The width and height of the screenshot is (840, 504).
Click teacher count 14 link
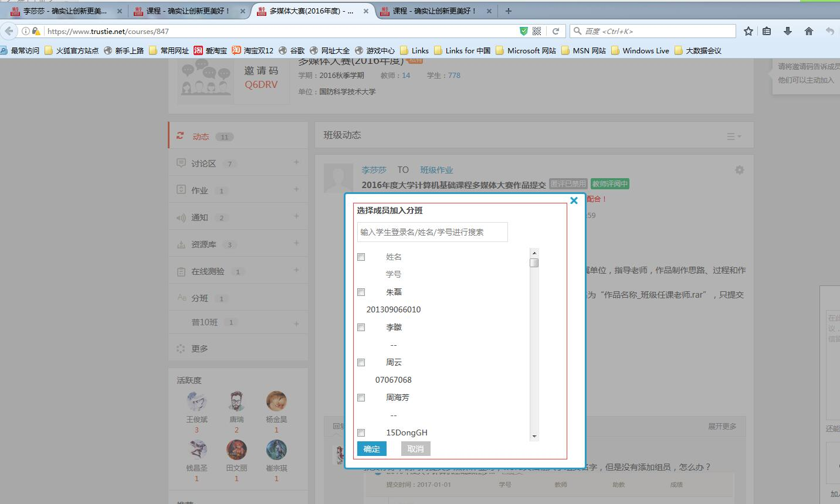(406, 76)
